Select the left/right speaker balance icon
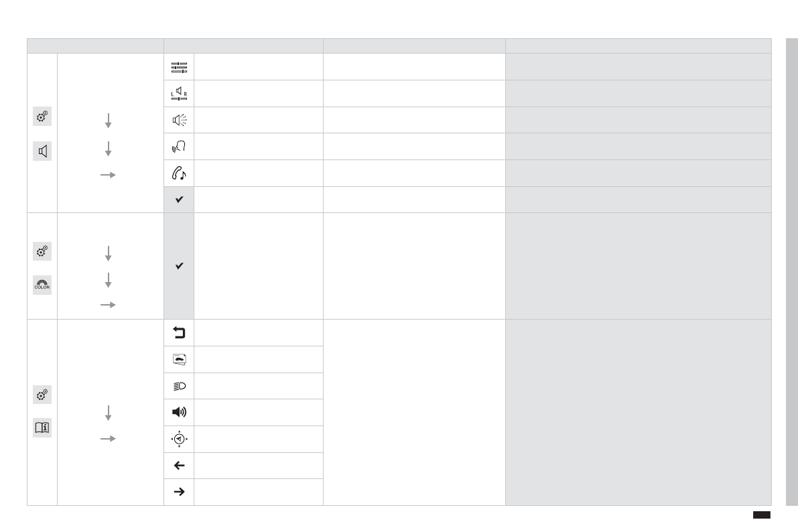Image resolution: width=798 pixels, height=532 pixels. pyautogui.click(x=179, y=94)
